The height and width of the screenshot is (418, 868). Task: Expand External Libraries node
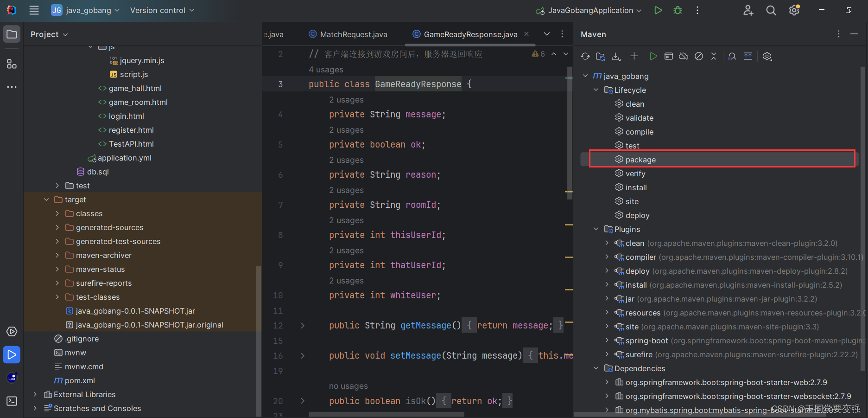coord(35,394)
